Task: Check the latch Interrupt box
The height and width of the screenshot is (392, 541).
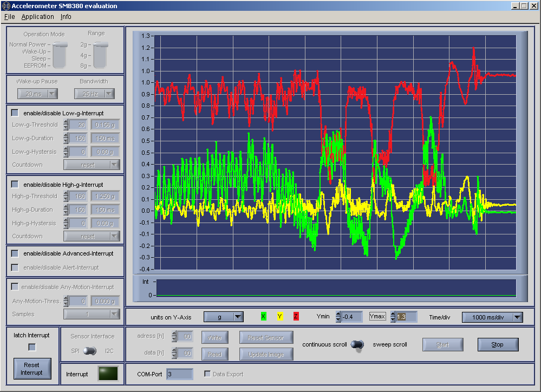Action: [32, 347]
